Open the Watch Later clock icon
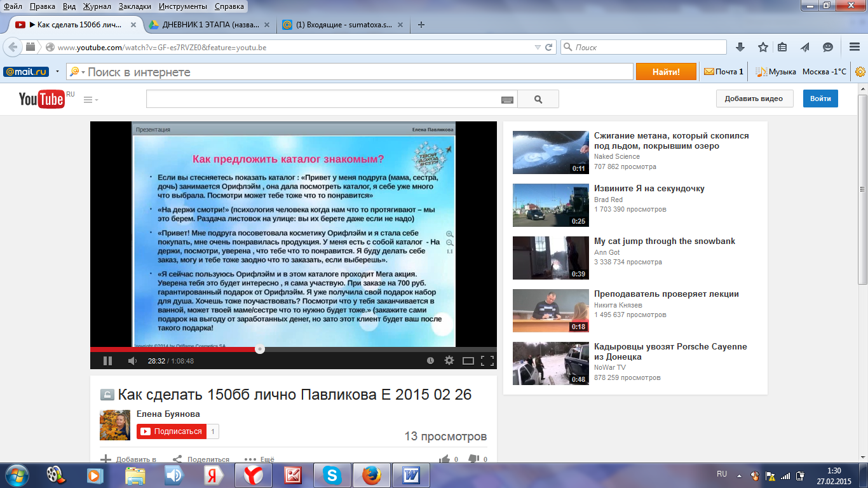 430,360
